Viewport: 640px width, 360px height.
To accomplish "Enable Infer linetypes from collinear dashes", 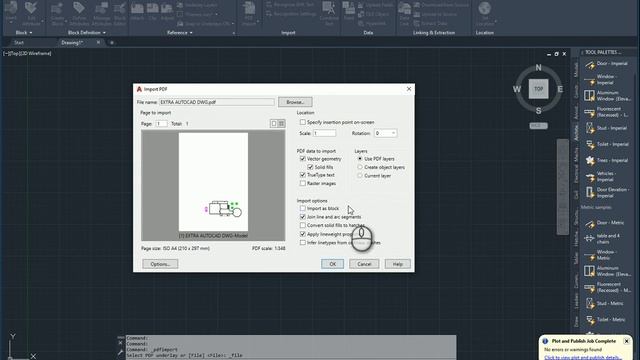I will (x=302, y=242).
